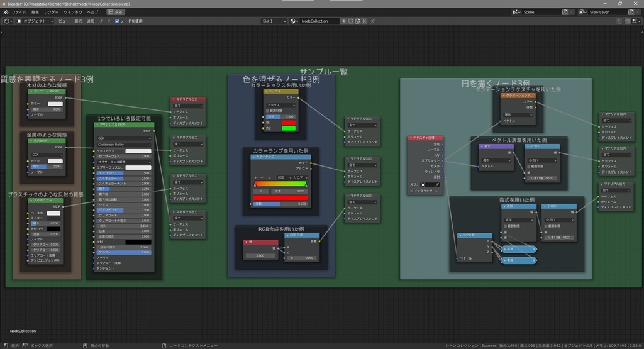Edit the Scene name field
The width and height of the screenshot is (644, 349).
541,12
